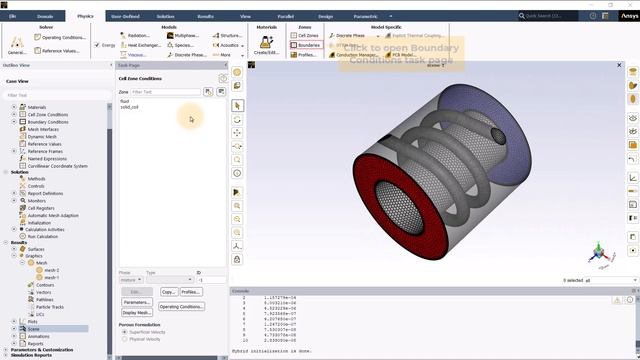This screenshot has width=640, height=360.
Task: Expand the Reference Frames tree node
Action: click(14, 151)
